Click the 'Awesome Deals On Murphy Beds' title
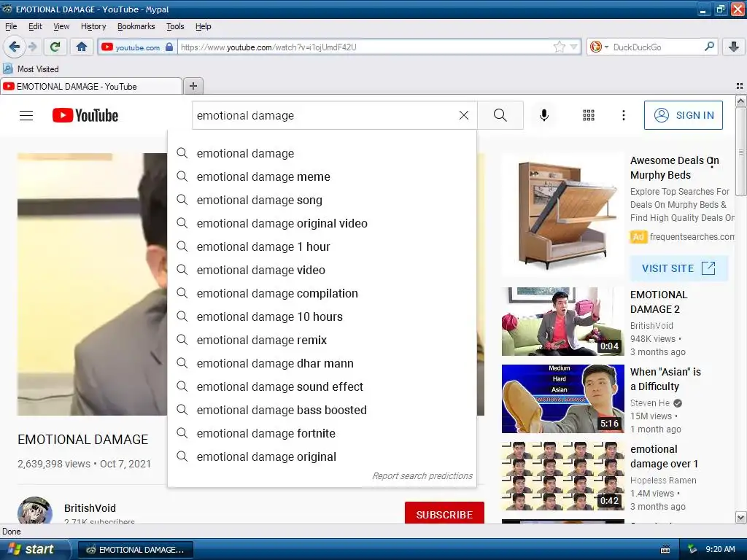This screenshot has width=747, height=560. (x=675, y=168)
